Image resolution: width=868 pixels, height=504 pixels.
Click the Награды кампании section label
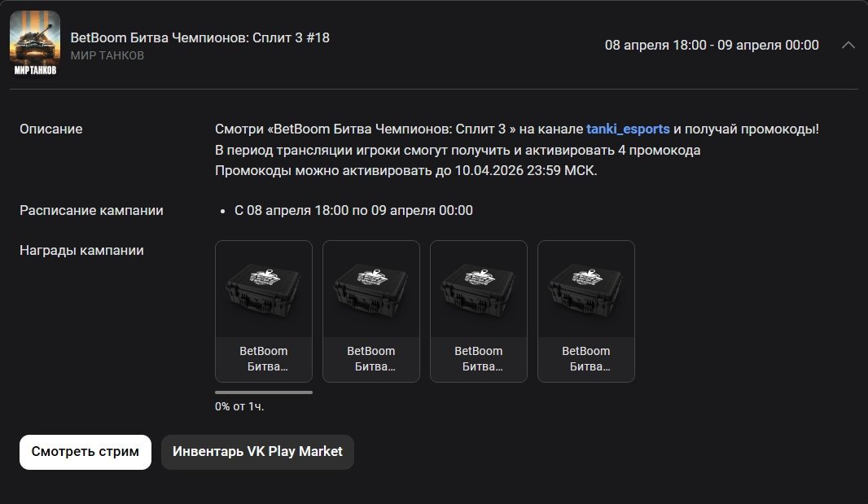click(x=81, y=250)
